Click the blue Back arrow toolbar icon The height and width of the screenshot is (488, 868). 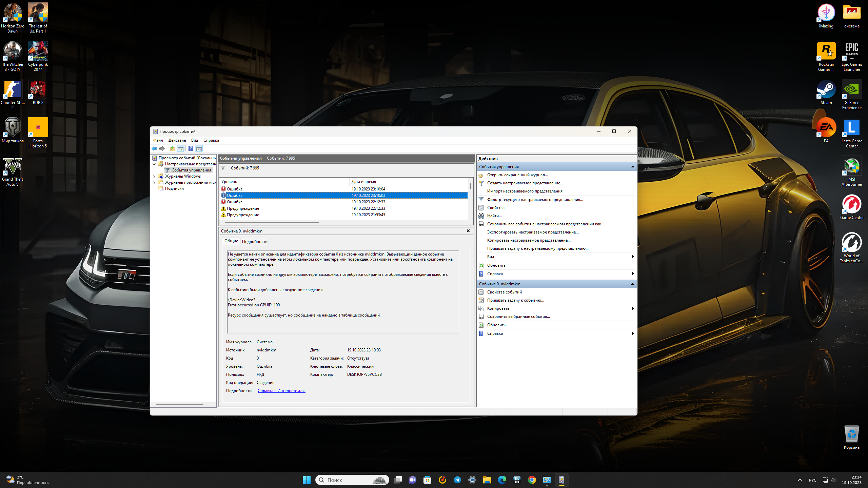tap(154, 148)
